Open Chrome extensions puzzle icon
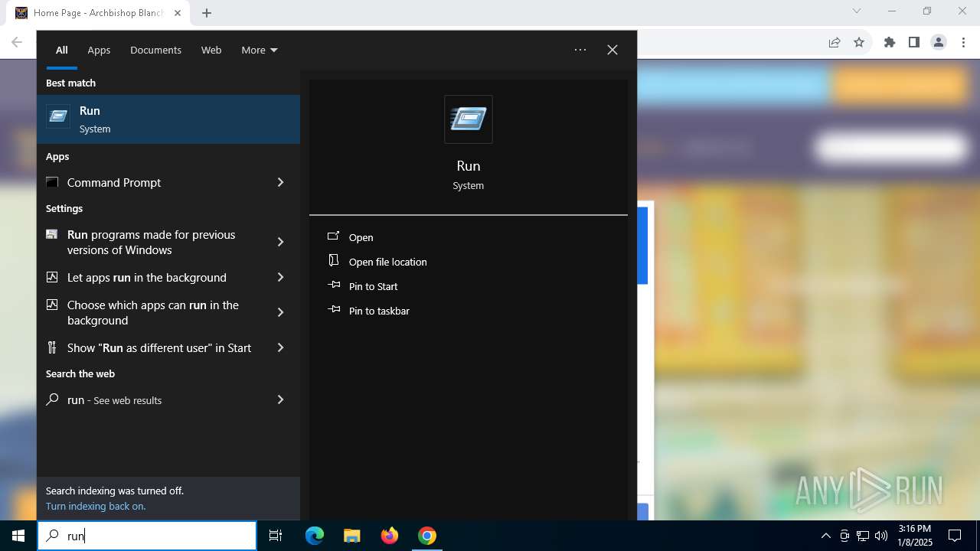 (890, 42)
